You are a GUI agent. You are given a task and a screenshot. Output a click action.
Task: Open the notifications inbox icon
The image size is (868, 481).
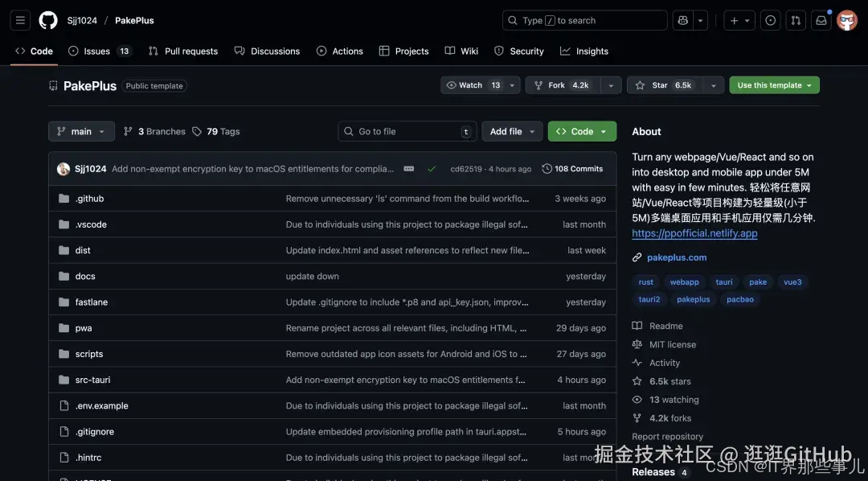(821, 20)
